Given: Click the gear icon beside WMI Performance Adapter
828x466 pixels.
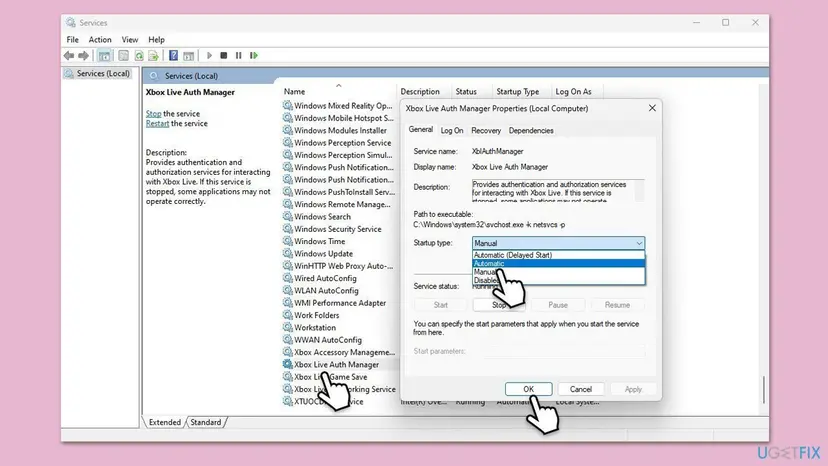Looking at the screenshot, I should point(287,303).
